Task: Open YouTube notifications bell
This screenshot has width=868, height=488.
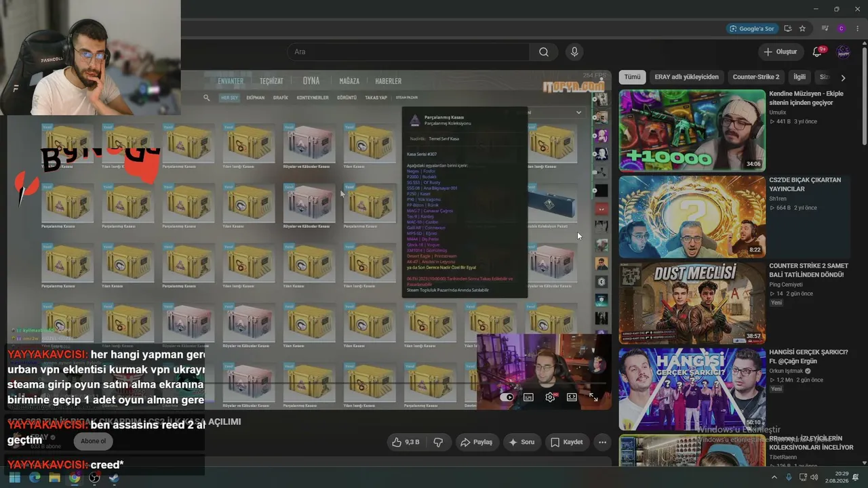Action: point(817,52)
